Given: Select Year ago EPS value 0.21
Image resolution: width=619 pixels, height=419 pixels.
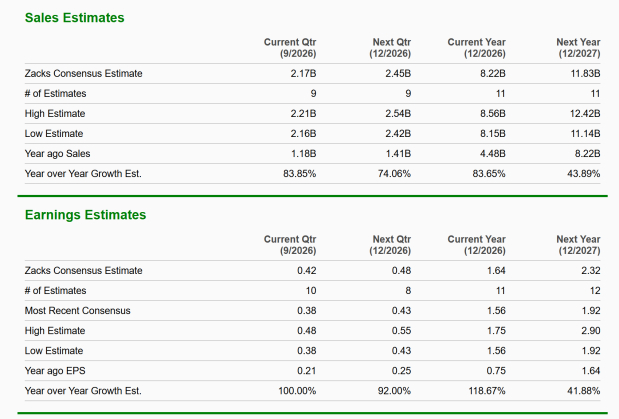Looking at the screenshot, I should click(307, 371).
